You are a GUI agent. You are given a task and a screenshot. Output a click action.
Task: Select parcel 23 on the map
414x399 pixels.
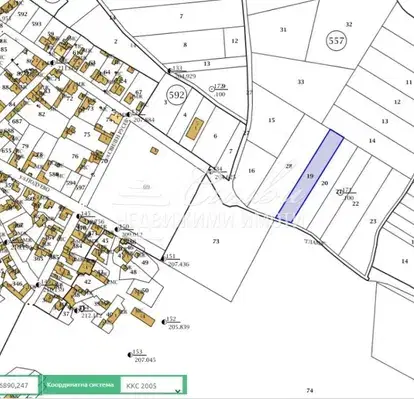(373, 221)
